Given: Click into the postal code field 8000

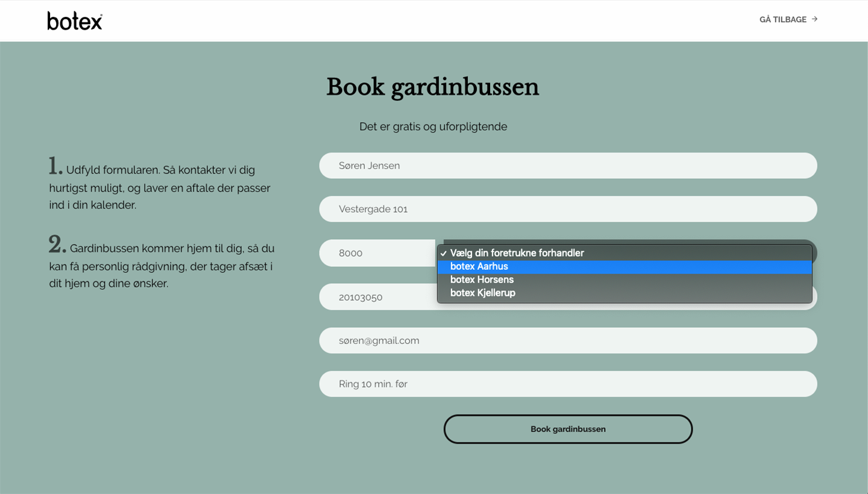Looking at the screenshot, I should click(x=377, y=253).
